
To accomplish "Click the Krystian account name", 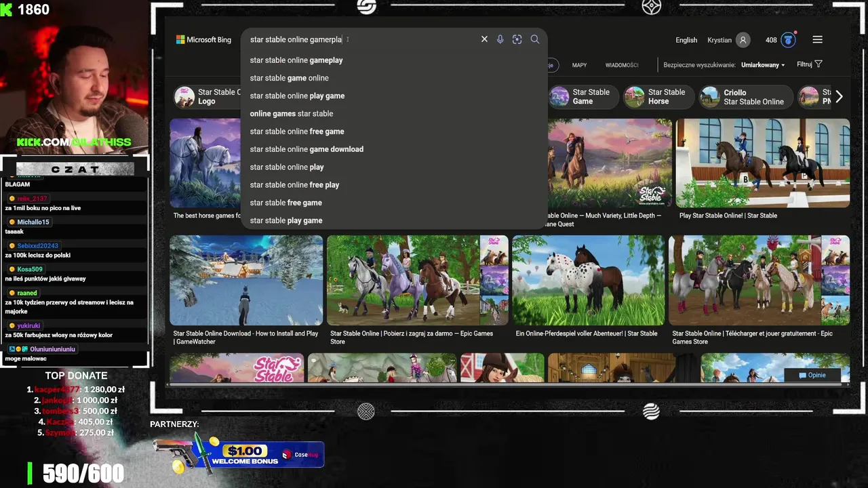I will point(719,40).
